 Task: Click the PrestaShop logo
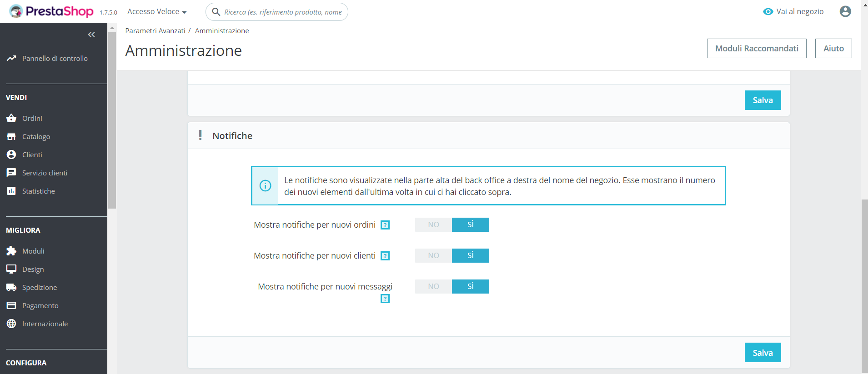pyautogui.click(x=51, y=11)
